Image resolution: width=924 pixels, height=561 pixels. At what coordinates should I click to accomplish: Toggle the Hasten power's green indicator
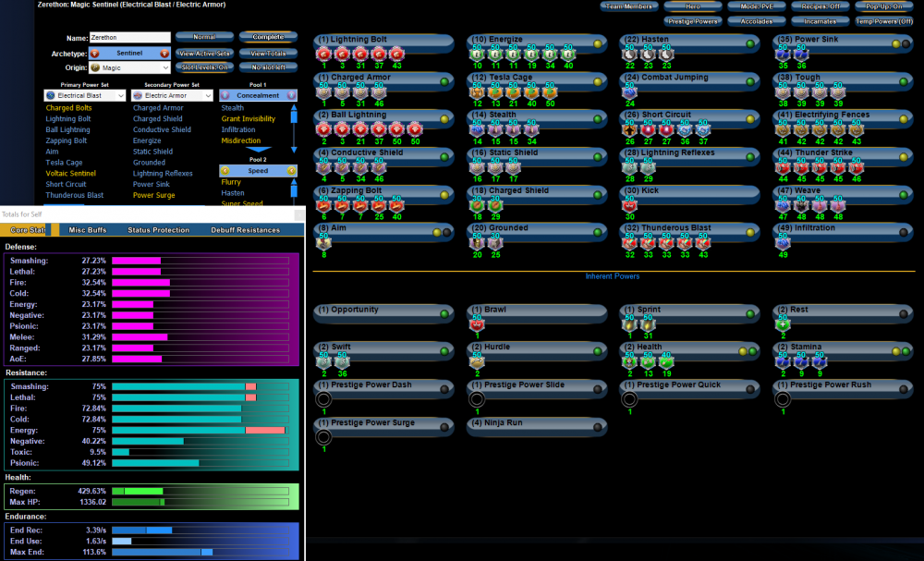[x=749, y=43]
